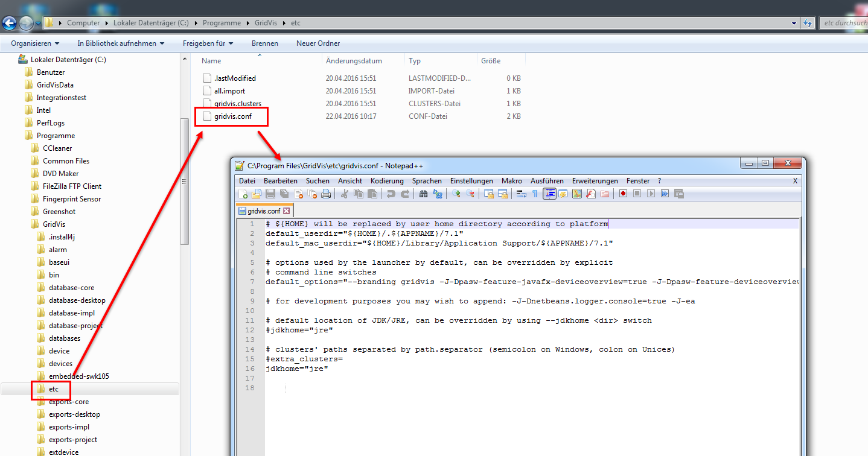The width and height of the screenshot is (868, 456).
Task: Toggle the indent guide button
Action: [x=549, y=194]
